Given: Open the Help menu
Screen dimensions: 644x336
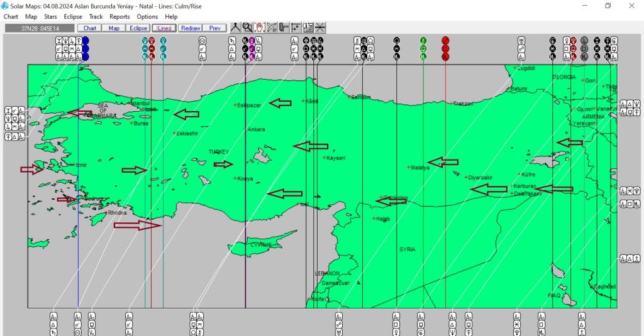Looking at the screenshot, I should [171, 17].
